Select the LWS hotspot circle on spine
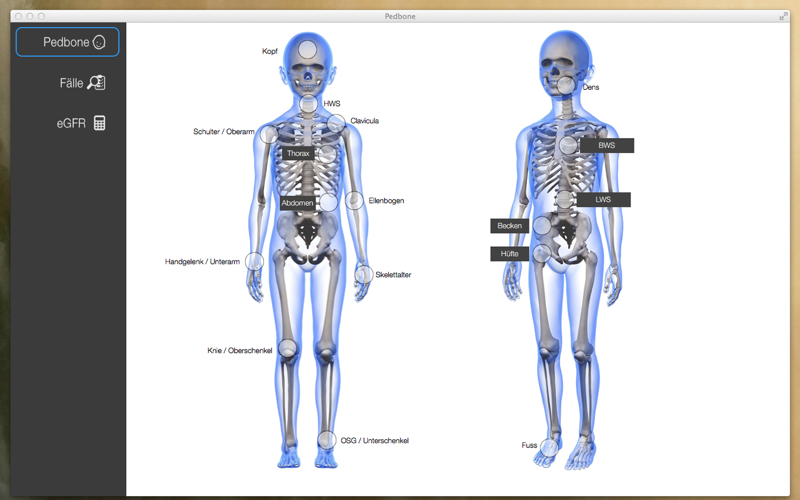The height and width of the screenshot is (500, 800). click(564, 199)
